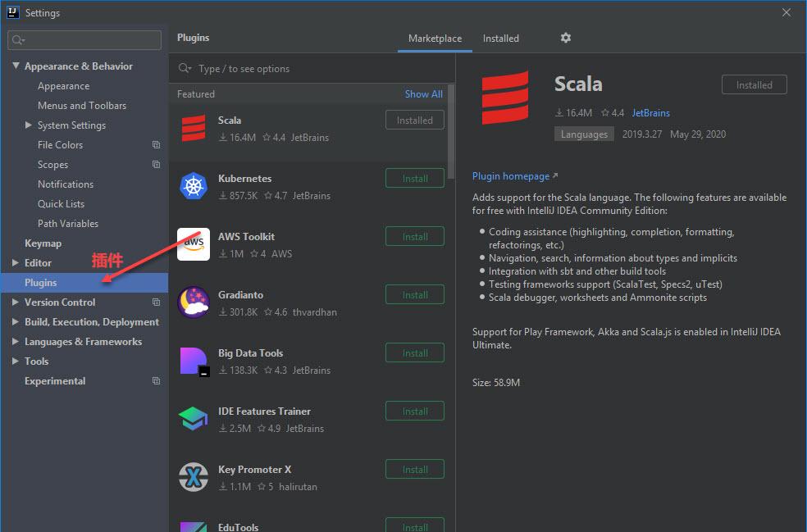807x532 pixels.
Task: Click the plugin list vertical scrollbar
Action: pos(451,131)
